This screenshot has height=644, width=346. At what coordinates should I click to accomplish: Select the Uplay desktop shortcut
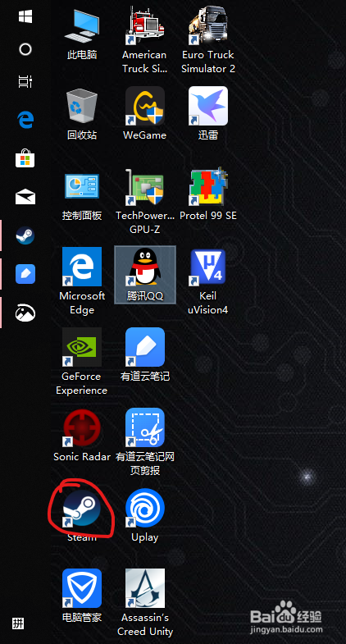145,515
